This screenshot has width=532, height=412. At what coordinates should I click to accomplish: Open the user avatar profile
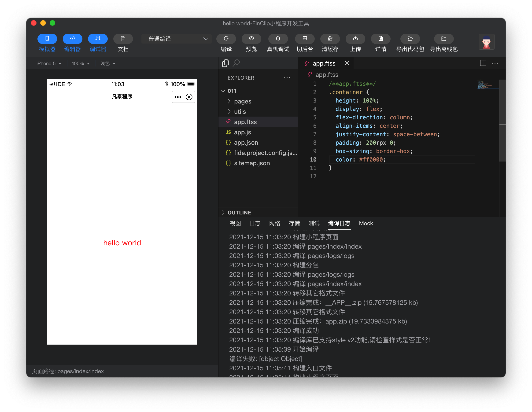[x=486, y=42]
